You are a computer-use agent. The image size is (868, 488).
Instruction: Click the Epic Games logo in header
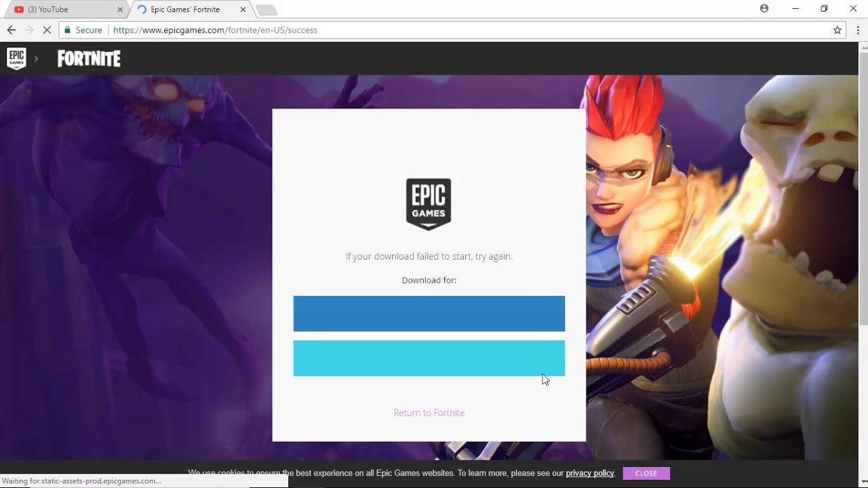16,58
